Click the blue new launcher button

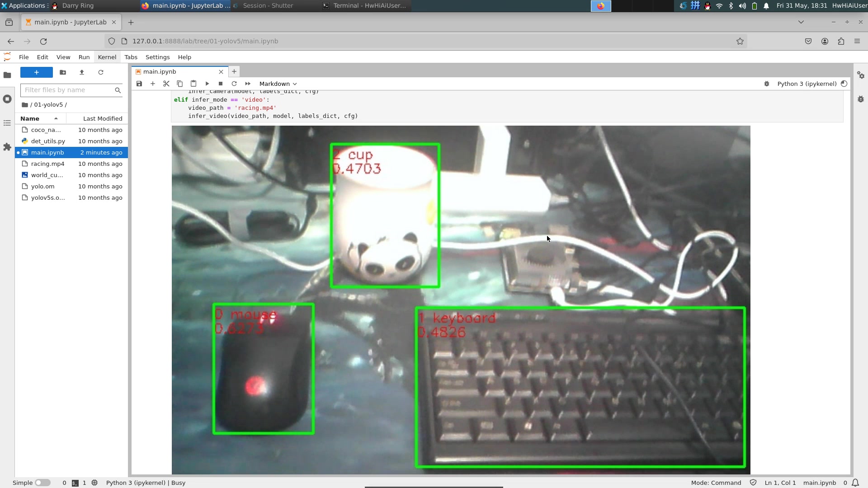37,72
